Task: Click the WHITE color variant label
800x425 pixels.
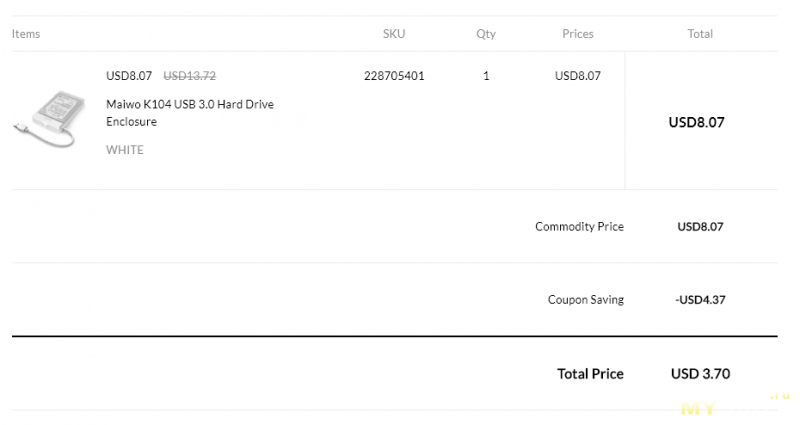Action: pos(125,150)
